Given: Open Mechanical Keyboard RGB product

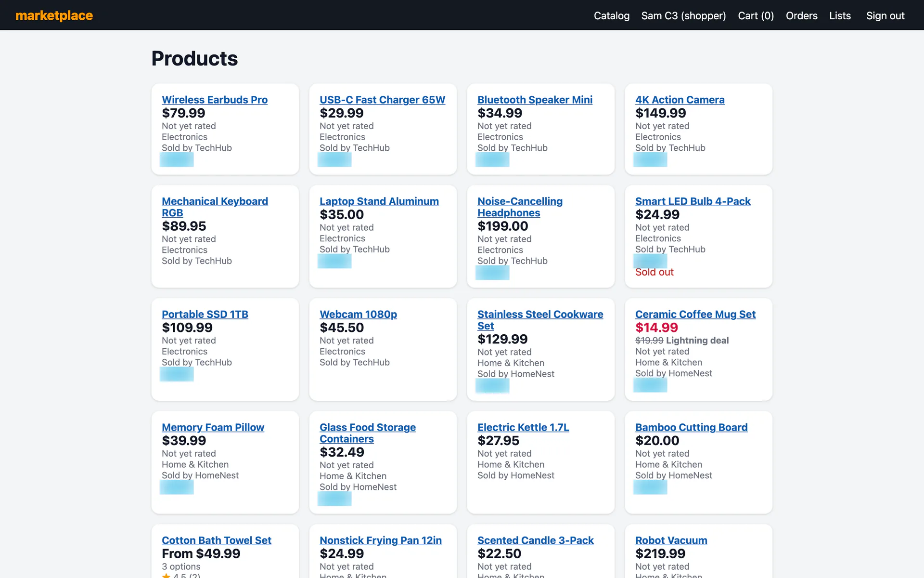Looking at the screenshot, I should click(x=215, y=207).
